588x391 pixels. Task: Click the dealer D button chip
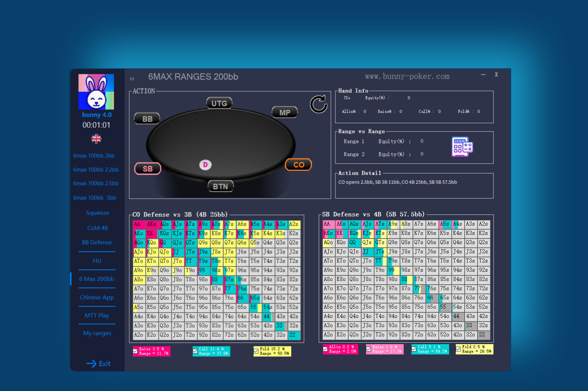[x=205, y=165]
